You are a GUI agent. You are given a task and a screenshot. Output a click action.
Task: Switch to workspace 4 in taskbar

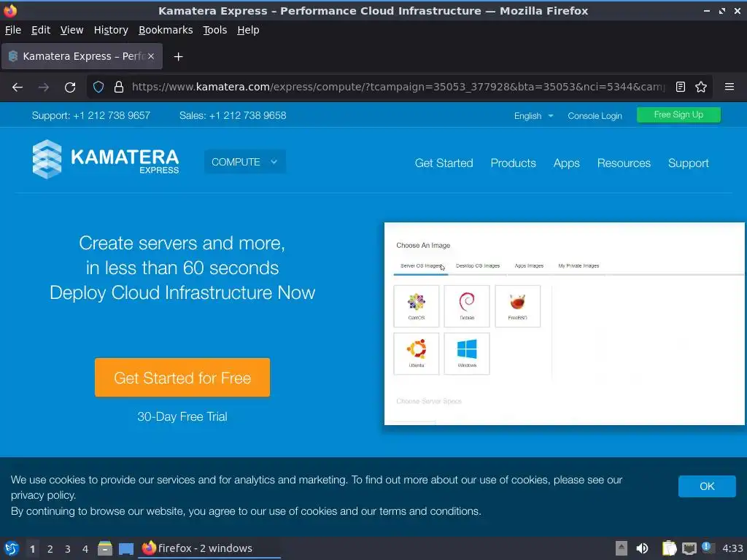(x=85, y=549)
